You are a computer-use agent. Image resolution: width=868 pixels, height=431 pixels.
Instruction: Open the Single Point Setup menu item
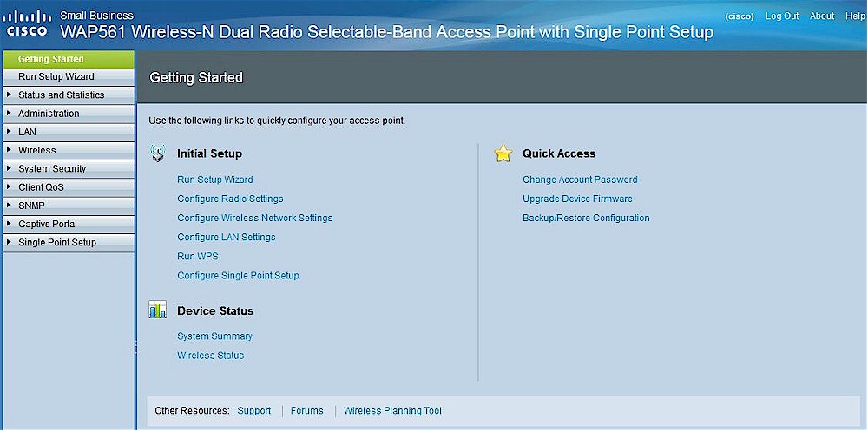[x=69, y=242]
